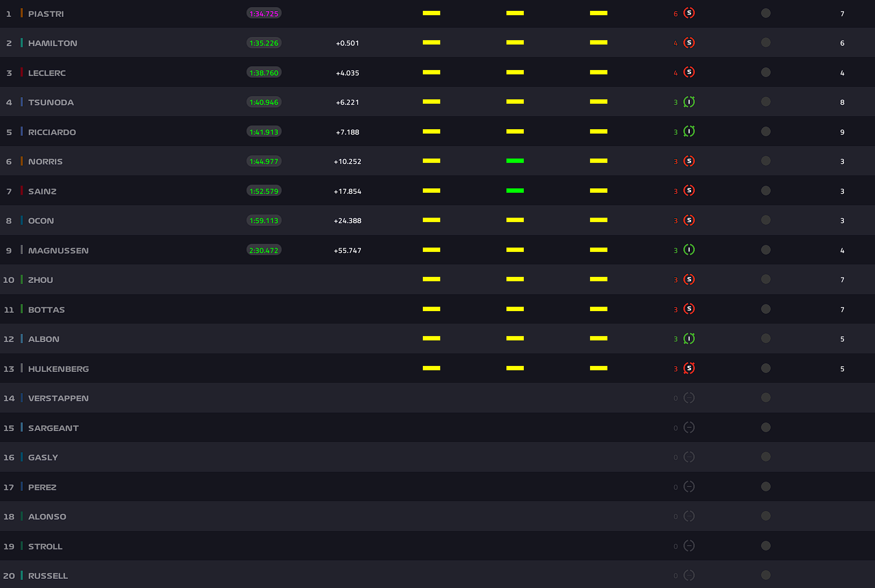Click Sainz's gap +17.854
875x588 pixels.
pos(347,191)
